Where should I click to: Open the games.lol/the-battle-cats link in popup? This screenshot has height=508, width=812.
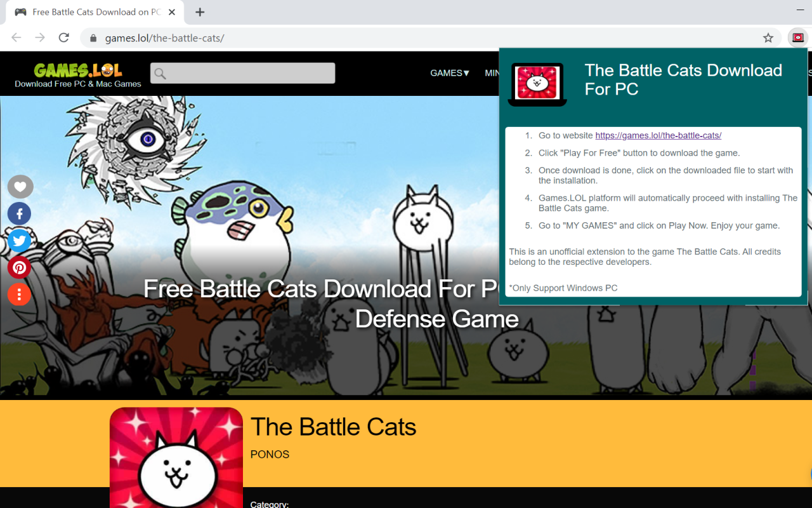[658, 135]
